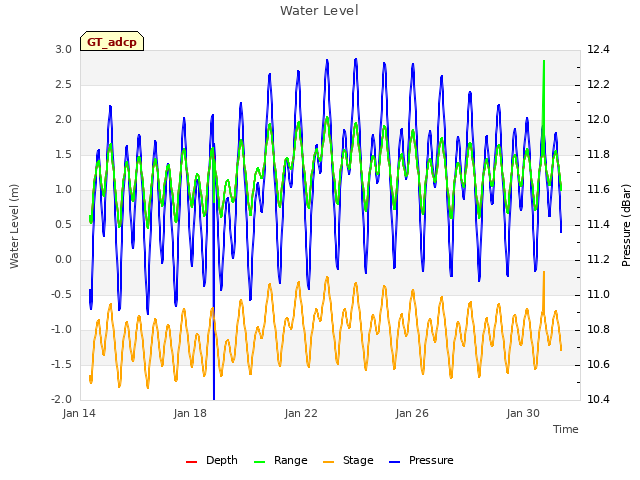The height and width of the screenshot is (480, 640).
Task: Click the Water Level (m) axis label
Action: tap(14, 226)
